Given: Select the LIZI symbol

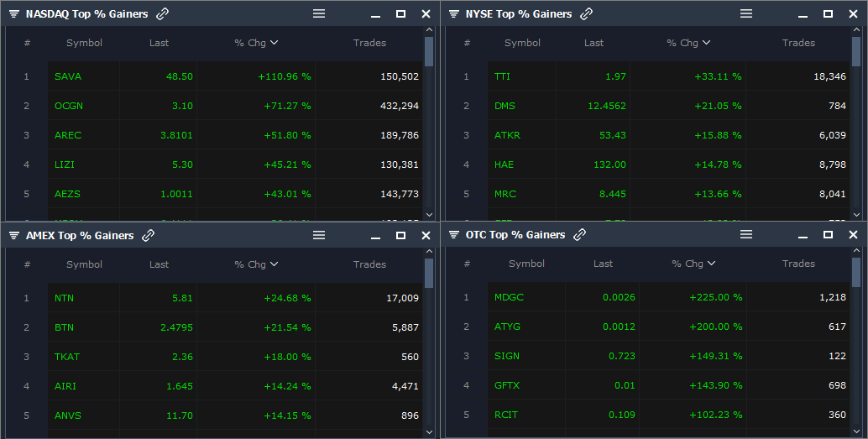Looking at the screenshot, I should click(64, 165).
